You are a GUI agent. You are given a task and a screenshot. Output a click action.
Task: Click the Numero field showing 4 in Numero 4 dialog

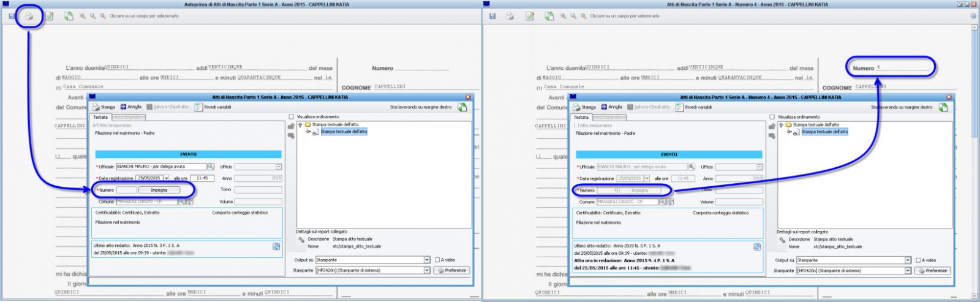(608, 190)
